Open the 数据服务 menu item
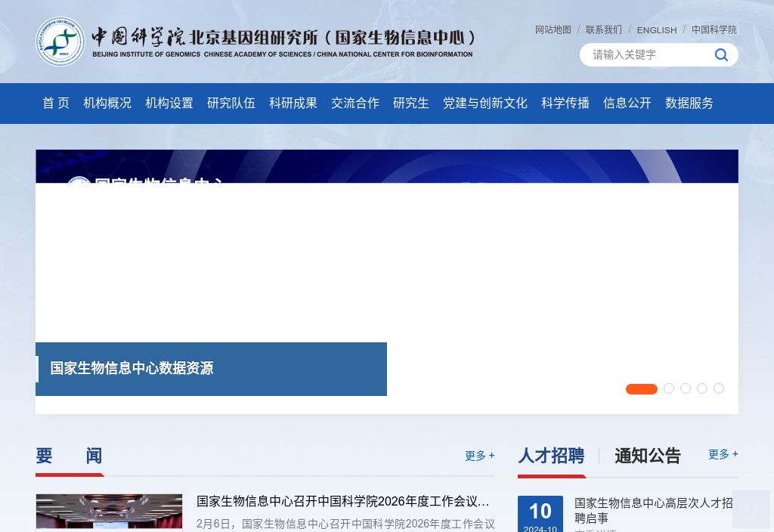The image size is (774, 532). (689, 103)
